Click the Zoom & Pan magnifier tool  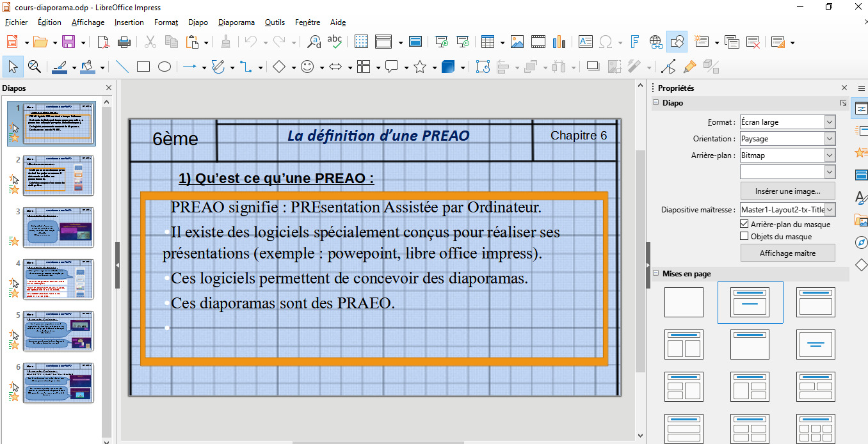pos(34,67)
